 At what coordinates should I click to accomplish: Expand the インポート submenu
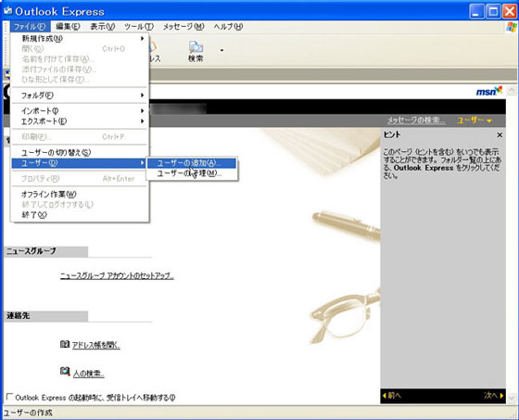(80, 110)
